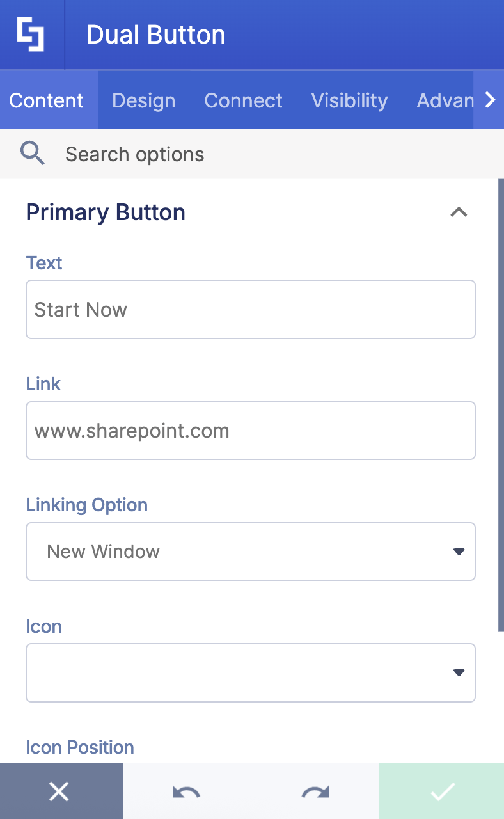Open the Advanced tab
The width and height of the screenshot is (504, 819).
tap(448, 100)
